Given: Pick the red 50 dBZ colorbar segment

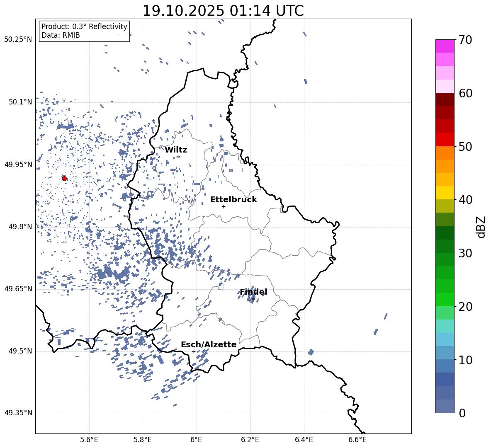Looking at the screenshot, I should (445, 140).
